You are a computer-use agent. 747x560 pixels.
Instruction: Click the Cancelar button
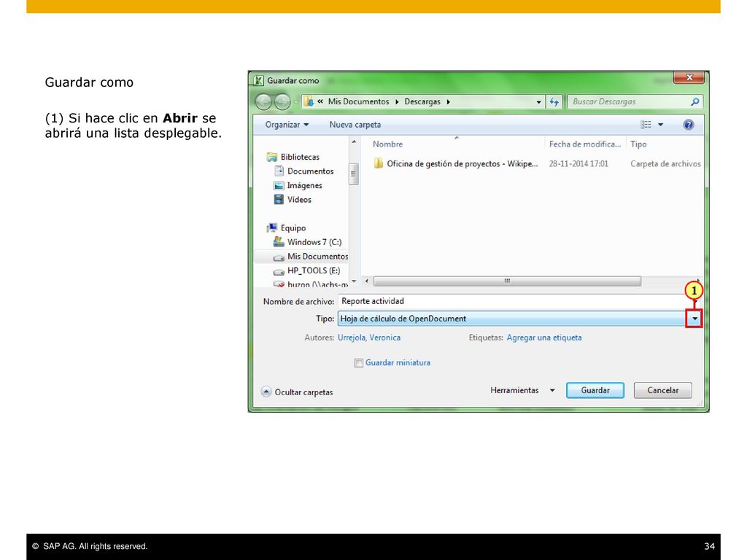click(662, 391)
